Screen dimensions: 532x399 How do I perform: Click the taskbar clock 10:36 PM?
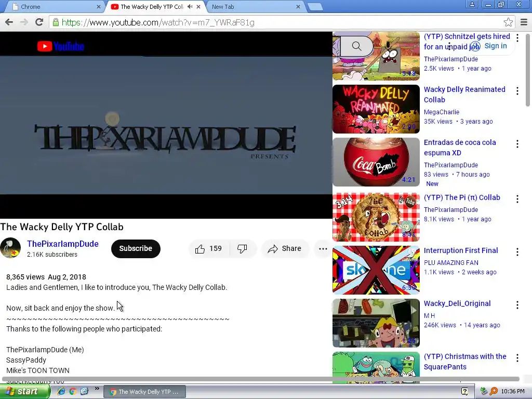[x=513, y=391]
